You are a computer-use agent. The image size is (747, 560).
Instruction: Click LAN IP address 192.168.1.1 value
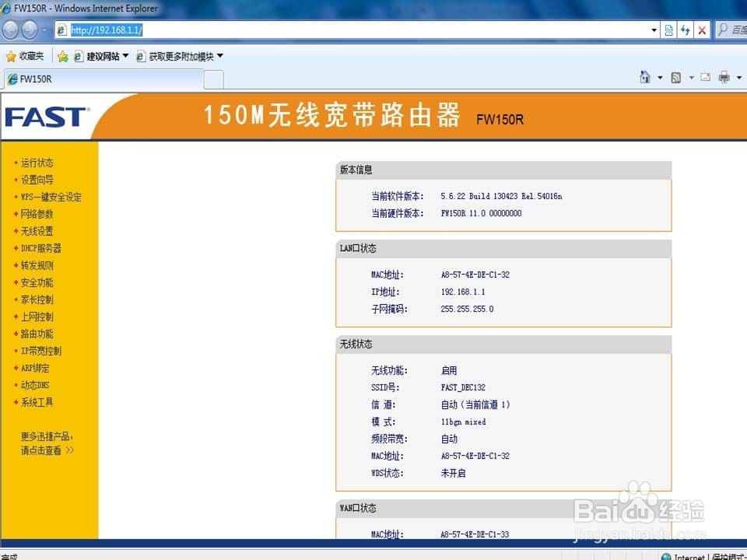click(x=463, y=292)
